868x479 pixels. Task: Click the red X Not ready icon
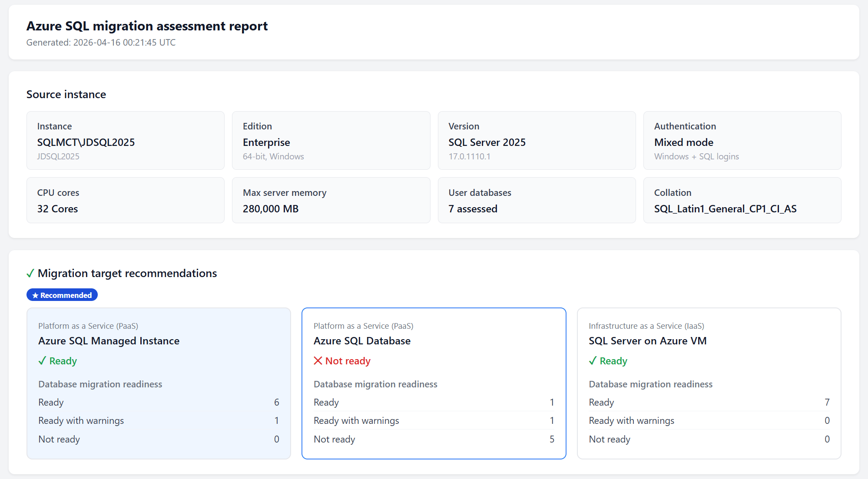click(318, 361)
